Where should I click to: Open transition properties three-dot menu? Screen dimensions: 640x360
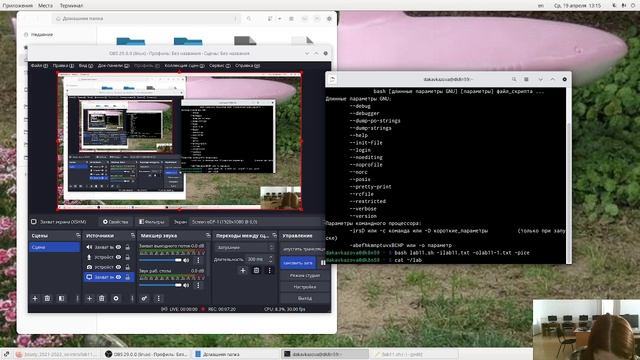tap(269, 270)
